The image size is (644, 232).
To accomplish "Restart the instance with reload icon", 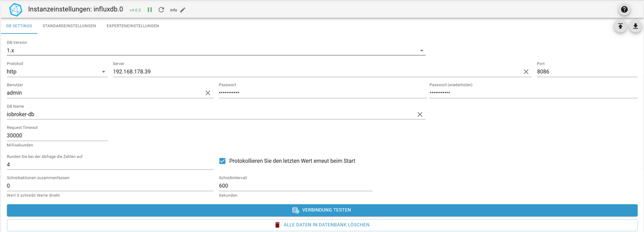I will [x=161, y=10].
